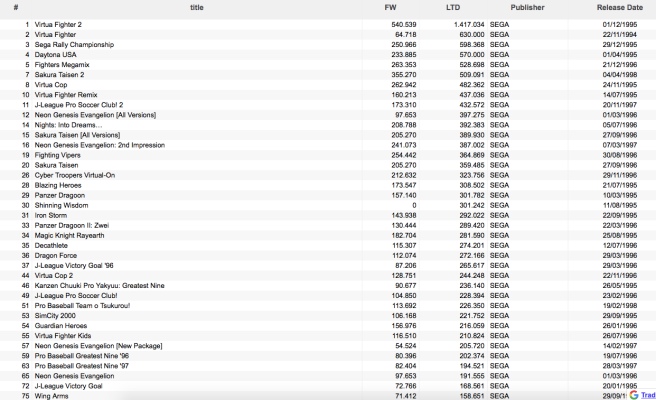
Task: Select FW value 540.539
Action: tap(404, 25)
